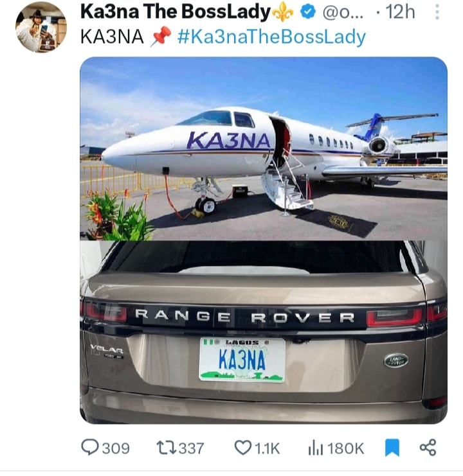Toggle the blue bookmark icon
This screenshot has width=463, height=476.
pos(392,448)
